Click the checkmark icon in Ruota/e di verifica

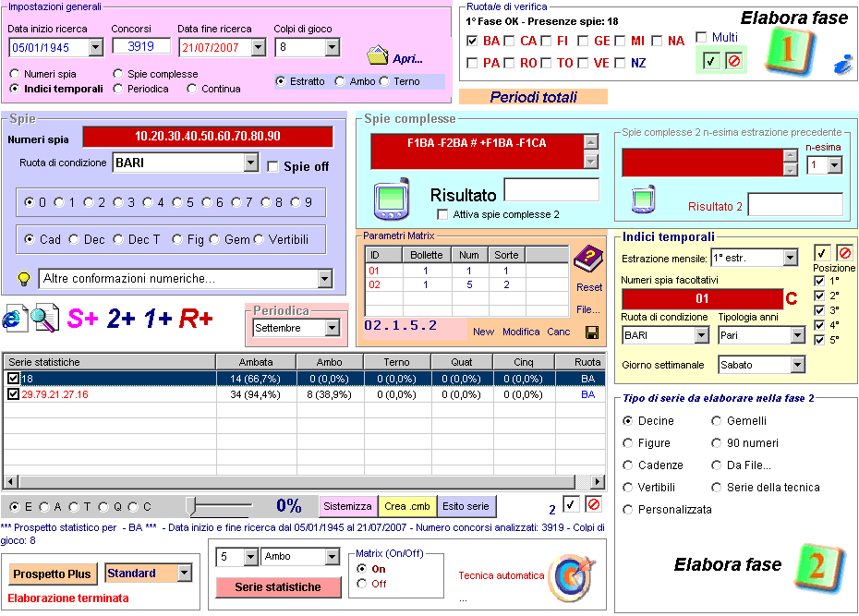coord(710,61)
